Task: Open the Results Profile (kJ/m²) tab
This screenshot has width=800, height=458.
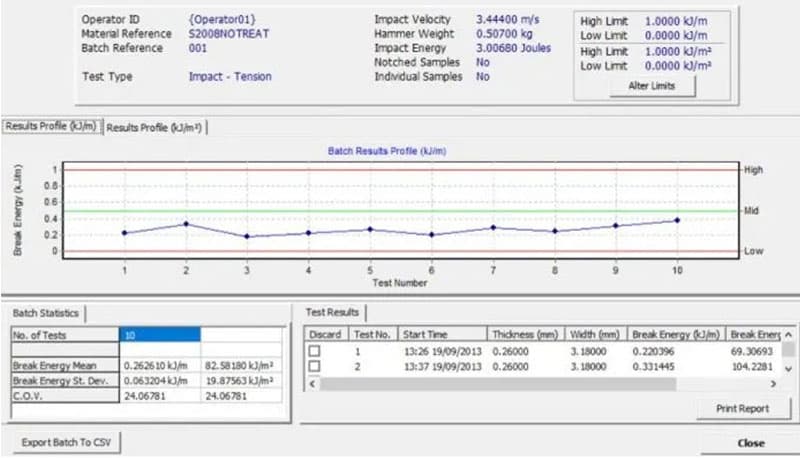Action: coord(154,128)
